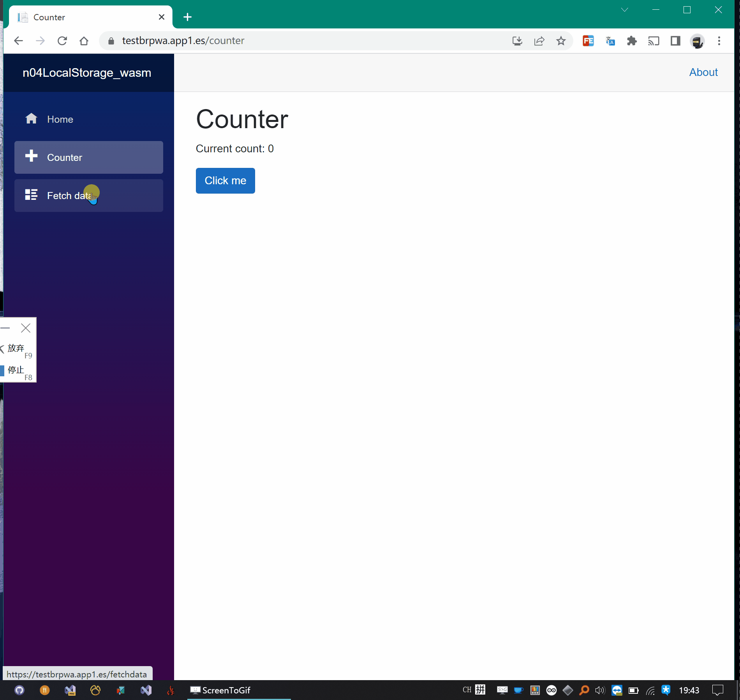Open the About link
The width and height of the screenshot is (740, 700).
tap(703, 72)
